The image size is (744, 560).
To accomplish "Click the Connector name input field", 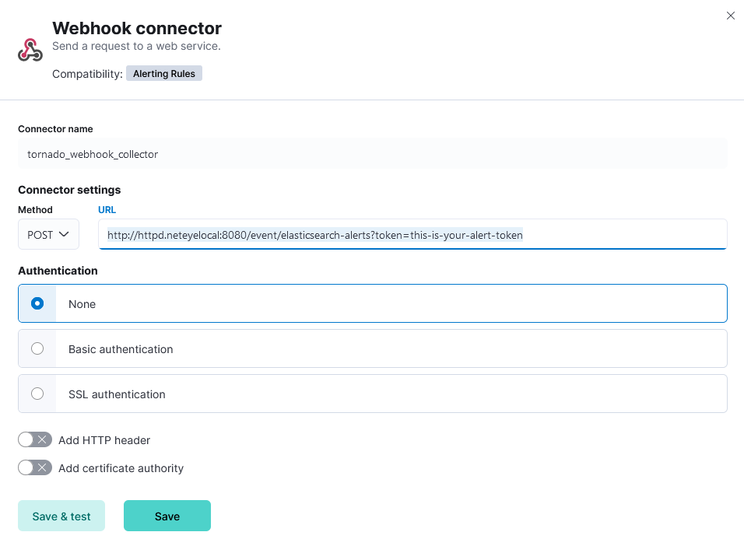I will tap(373, 154).
